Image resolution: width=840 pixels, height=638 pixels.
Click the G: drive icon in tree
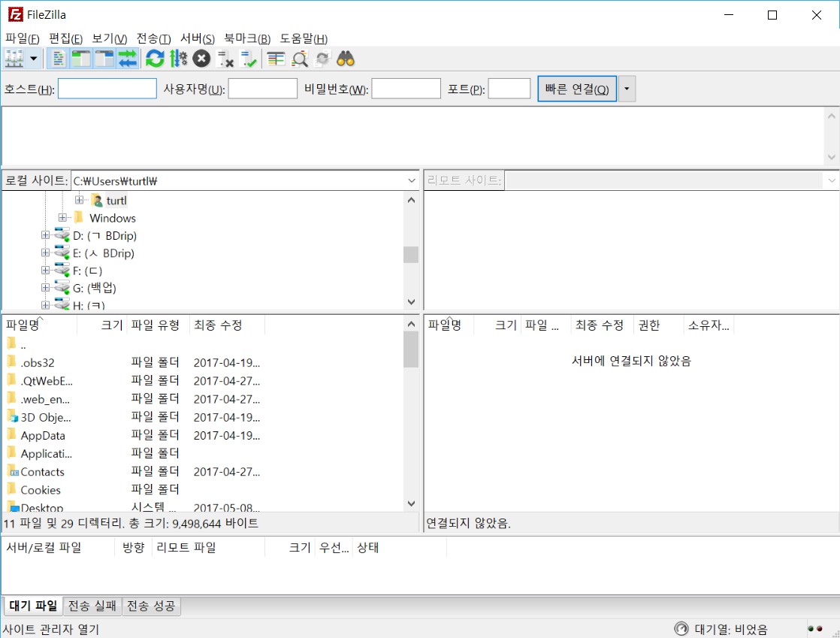62,289
